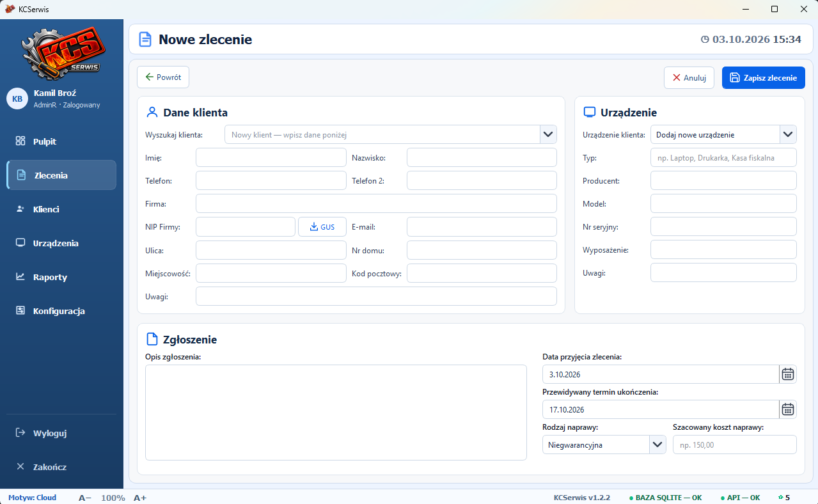Screen dimensions: 818x504
Task: Cancel the order with Anuluj
Action: click(689, 78)
